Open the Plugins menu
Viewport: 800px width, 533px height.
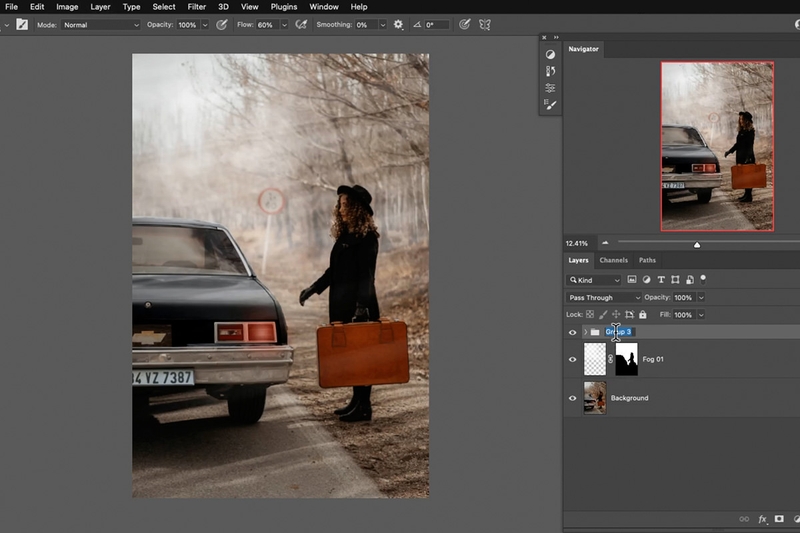[284, 7]
